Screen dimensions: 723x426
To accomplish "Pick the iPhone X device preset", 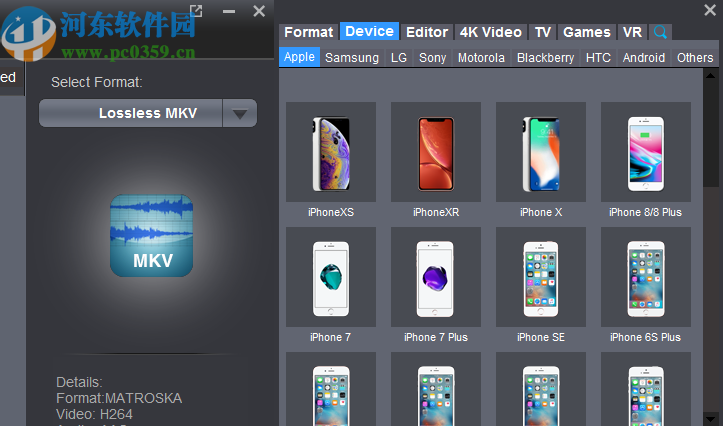I will [541, 152].
